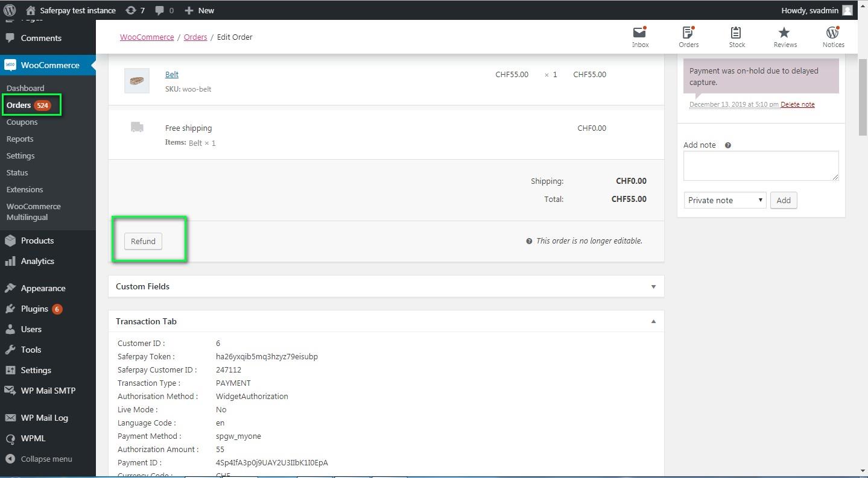868x478 pixels.
Task: Click the comments bubble in admin bar
Action: pos(164,10)
